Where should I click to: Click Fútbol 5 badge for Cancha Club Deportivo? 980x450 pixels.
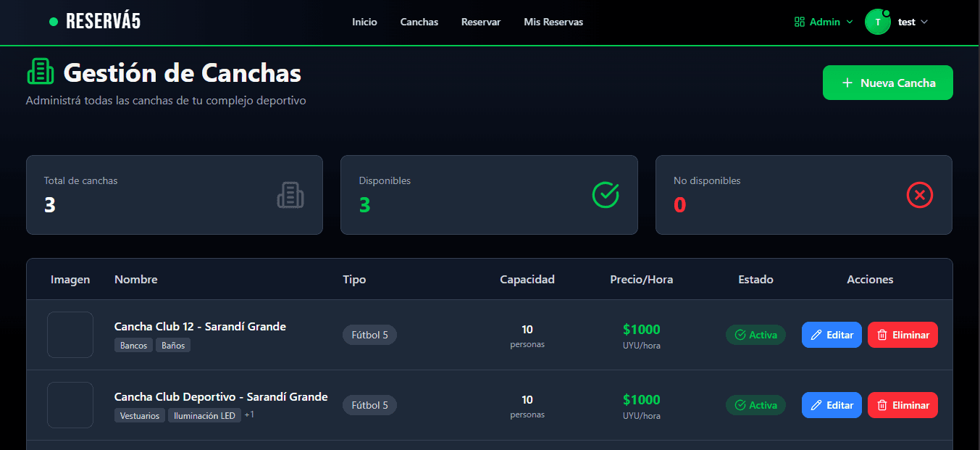pyautogui.click(x=369, y=405)
